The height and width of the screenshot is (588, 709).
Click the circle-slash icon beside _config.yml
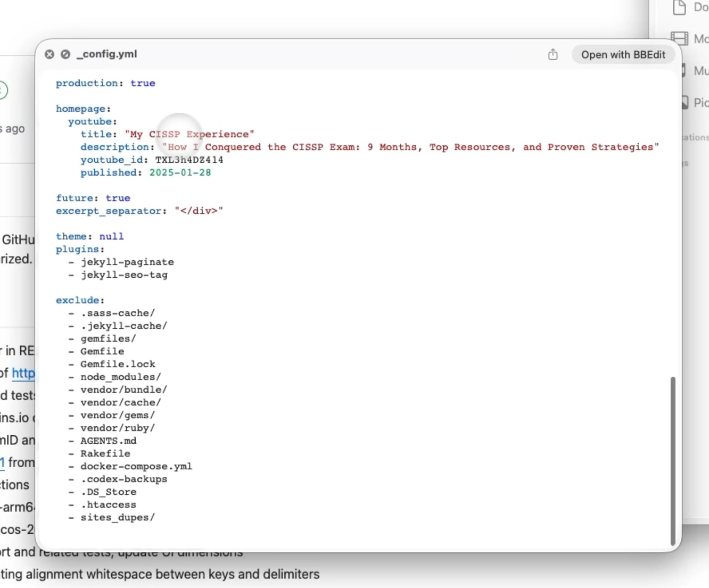(65, 54)
